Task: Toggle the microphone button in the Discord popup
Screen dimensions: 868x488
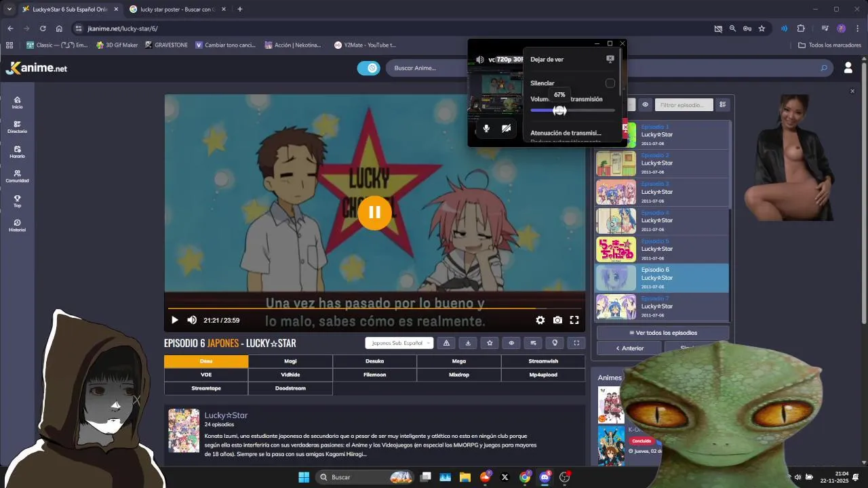Action: (486, 128)
